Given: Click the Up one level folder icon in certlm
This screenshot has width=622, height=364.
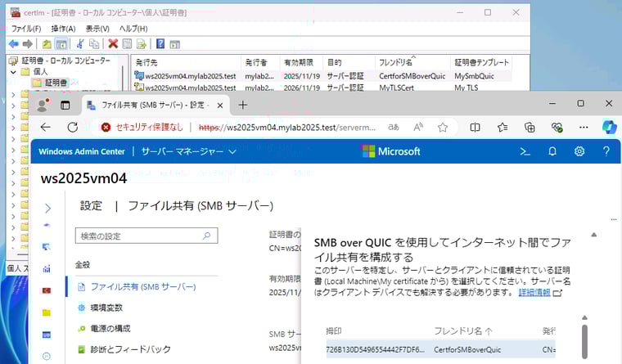Looking at the screenshot, I should 47,44.
